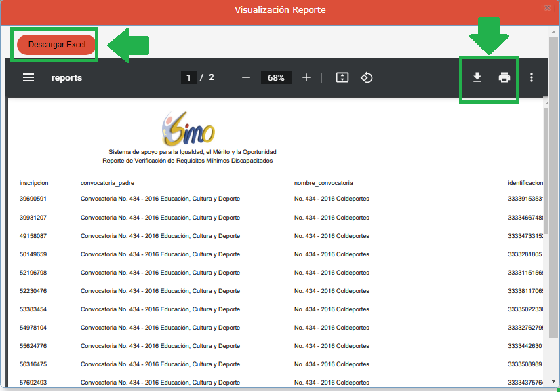Download the PDF report

[477, 77]
